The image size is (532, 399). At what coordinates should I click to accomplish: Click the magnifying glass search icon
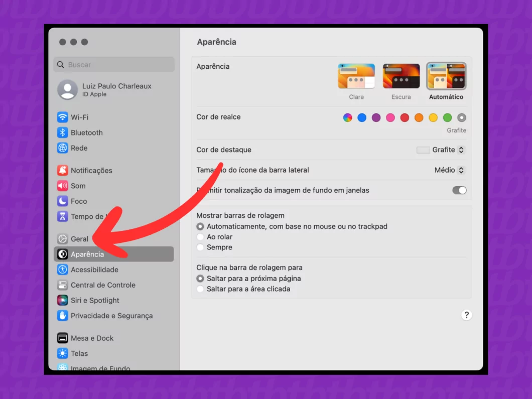click(60, 64)
